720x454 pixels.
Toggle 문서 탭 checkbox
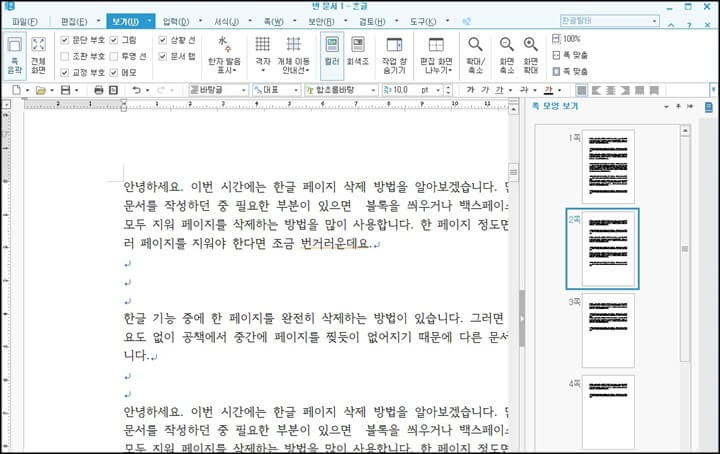coord(163,56)
